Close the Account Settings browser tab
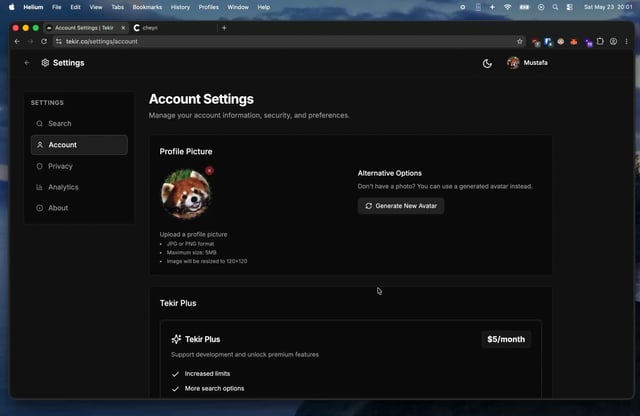Screen dimensions: 640x416 pyautogui.click(x=123, y=28)
